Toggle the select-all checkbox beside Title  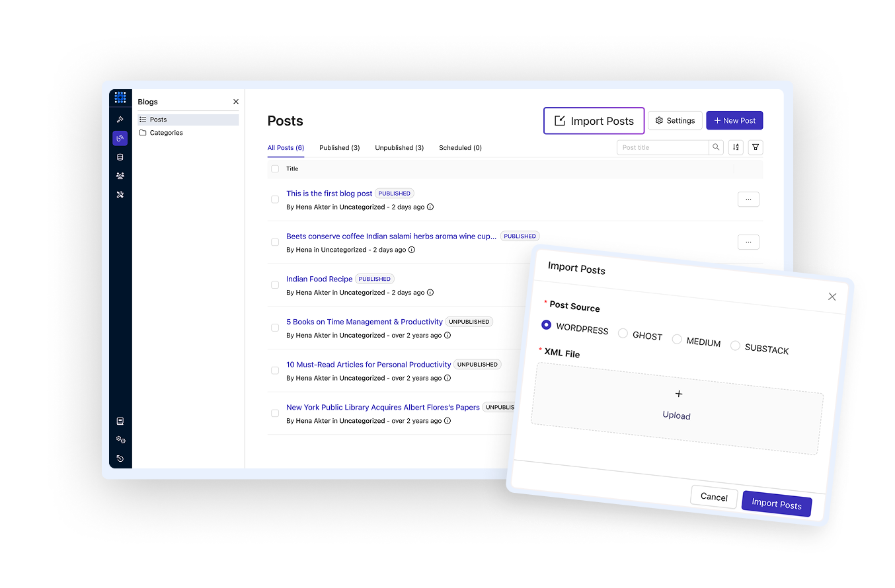pos(275,168)
